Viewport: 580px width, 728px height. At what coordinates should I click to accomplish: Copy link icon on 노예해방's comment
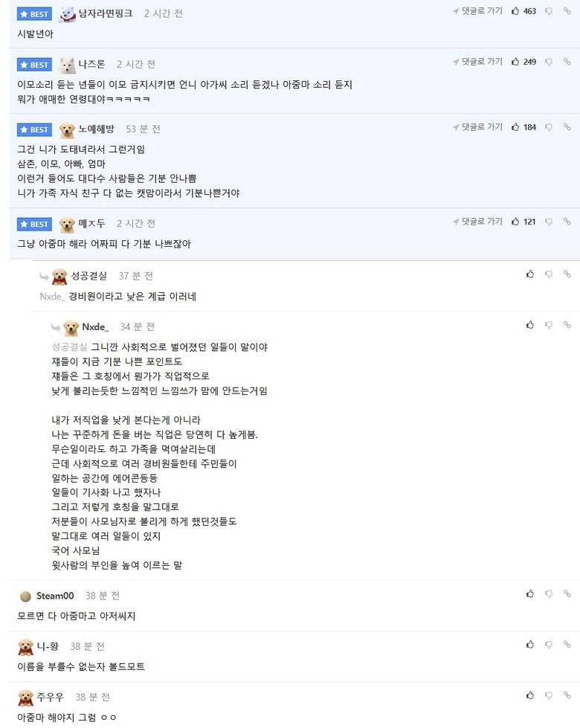tap(567, 127)
